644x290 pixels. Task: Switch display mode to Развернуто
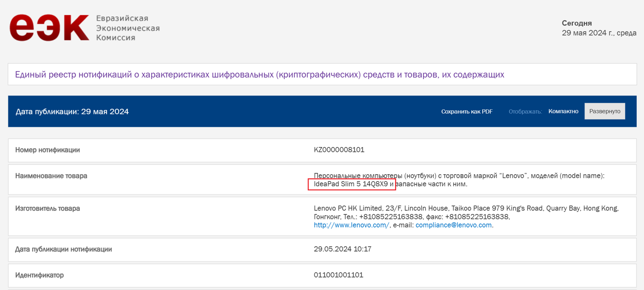coord(605,111)
